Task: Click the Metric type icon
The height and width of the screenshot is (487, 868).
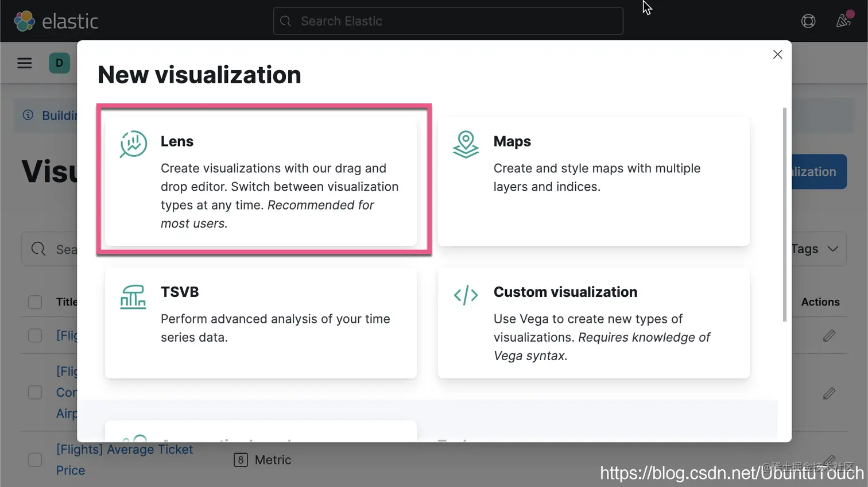Action: click(x=241, y=460)
